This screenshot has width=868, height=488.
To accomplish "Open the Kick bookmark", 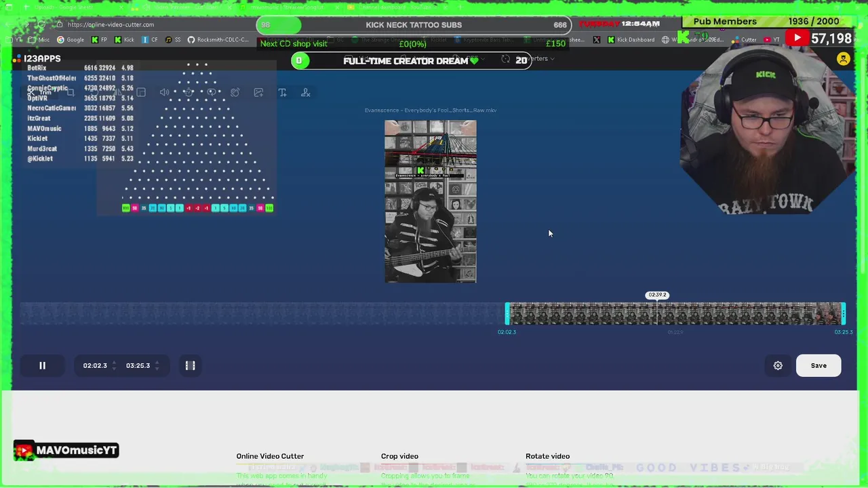I will 124,40.
